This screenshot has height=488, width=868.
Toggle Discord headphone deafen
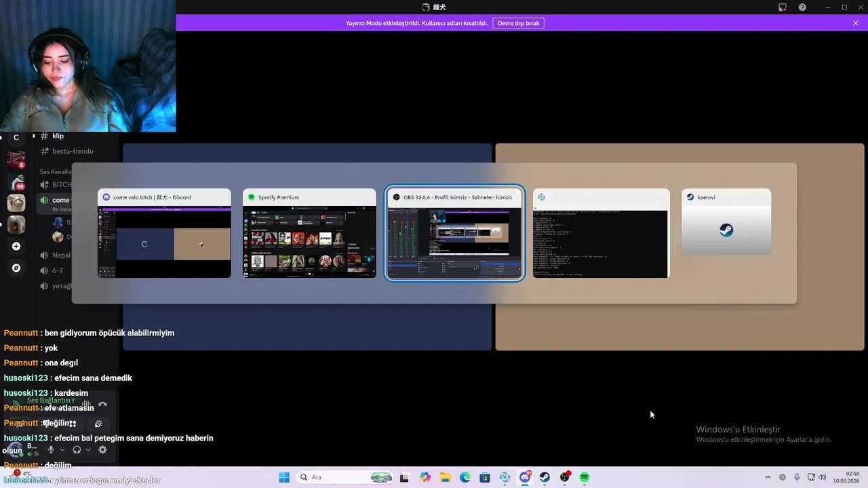pyautogui.click(x=77, y=450)
